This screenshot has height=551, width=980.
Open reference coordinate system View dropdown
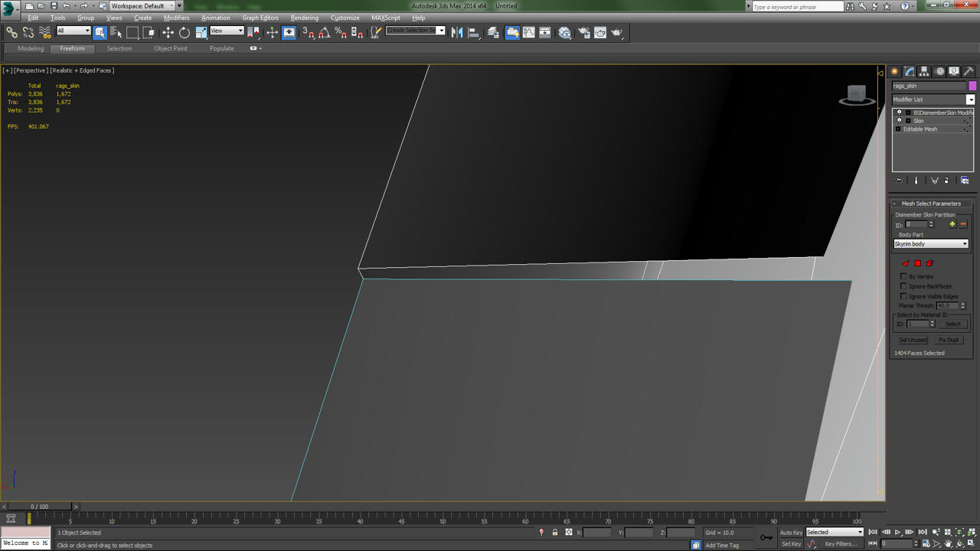pyautogui.click(x=227, y=31)
